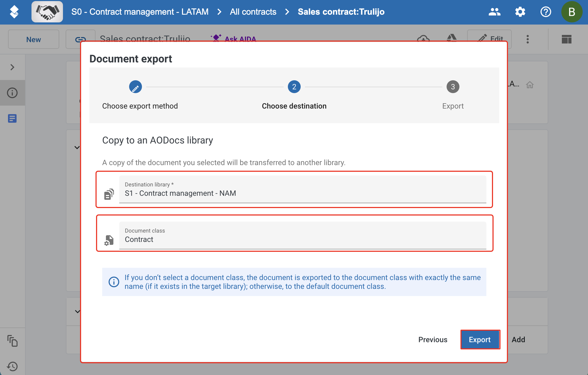588x375 pixels.
Task: Select step 2 Choose destination circle
Action: point(294,87)
